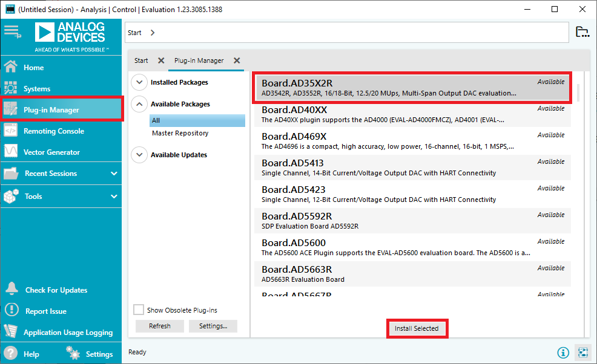The height and width of the screenshot is (364, 597).
Task: Launch the Vector Generator
Action: tap(51, 152)
